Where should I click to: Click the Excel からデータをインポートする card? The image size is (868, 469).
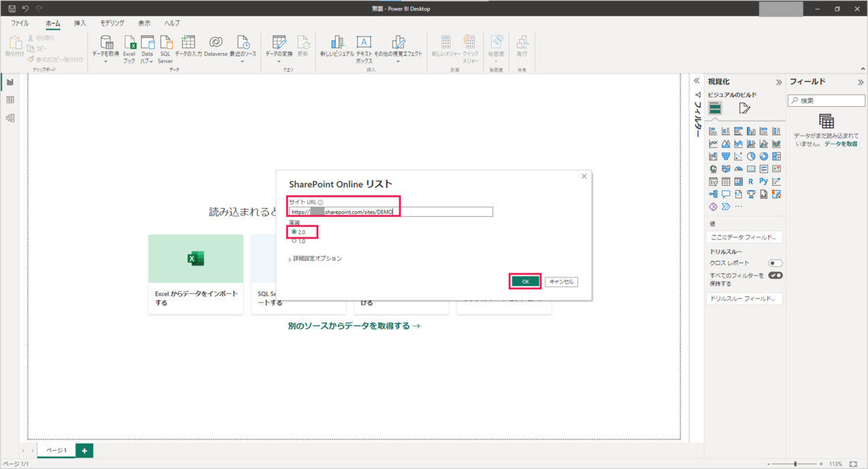(x=196, y=274)
